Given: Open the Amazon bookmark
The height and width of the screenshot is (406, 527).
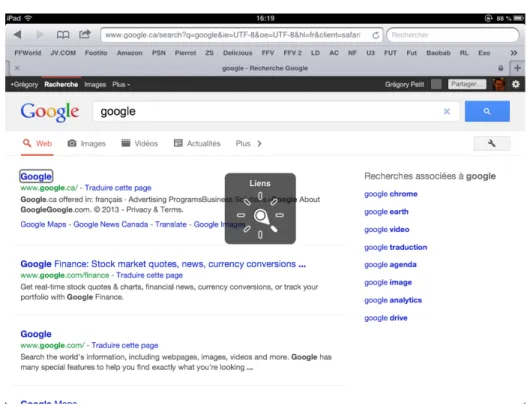Looking at the screenshot, I should click(x=129, y=53).
